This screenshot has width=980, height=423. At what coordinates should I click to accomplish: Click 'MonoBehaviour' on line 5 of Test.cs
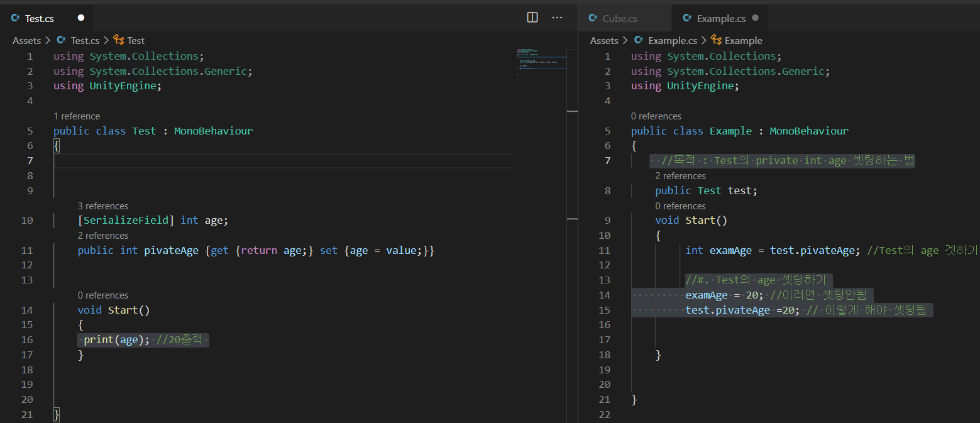coord(213,131)
